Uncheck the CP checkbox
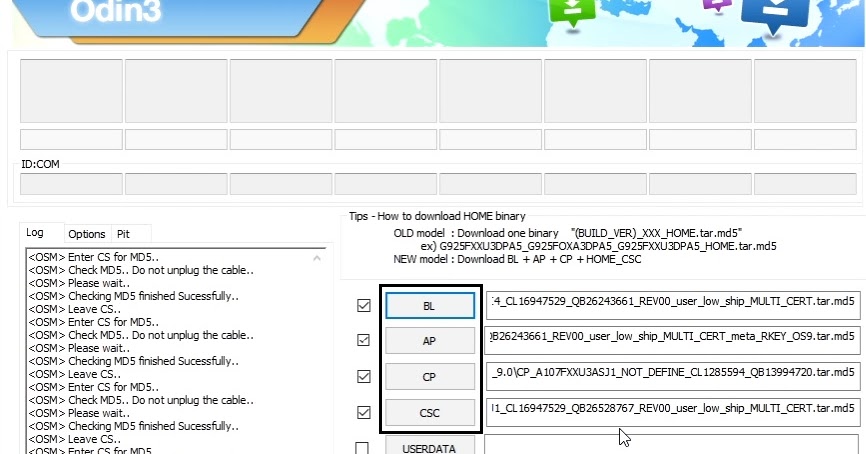Screen dimensions: 866x454 [363, 376]
